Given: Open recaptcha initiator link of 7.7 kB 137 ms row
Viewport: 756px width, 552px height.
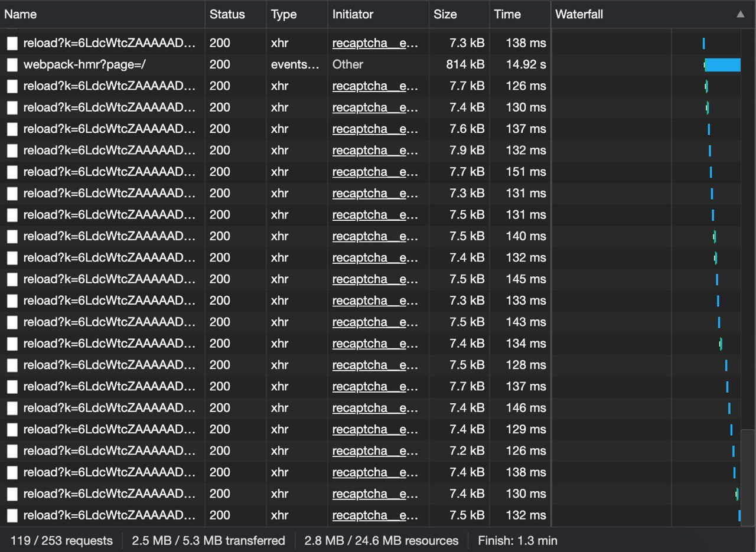Looking at the screenshot, I should 375,386.
